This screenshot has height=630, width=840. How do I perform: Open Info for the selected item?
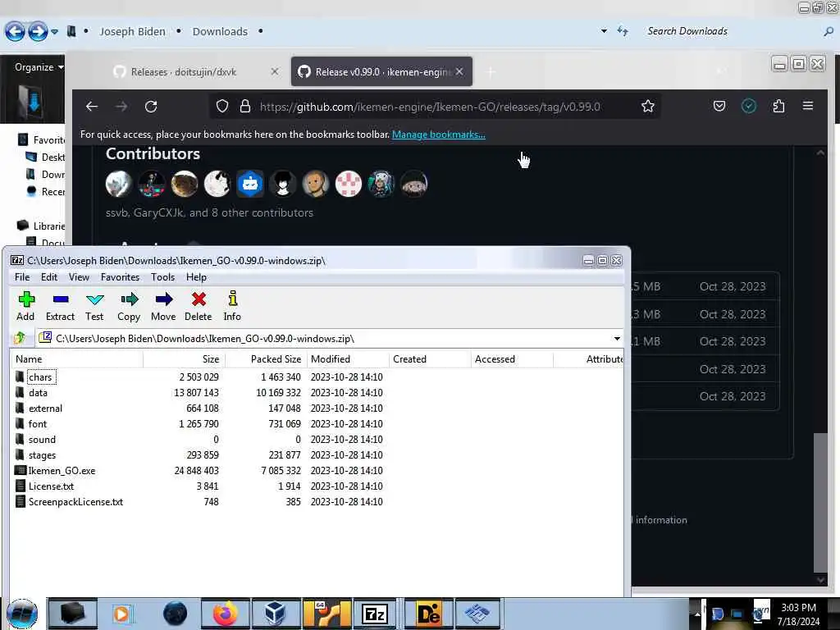click(232, 306)
